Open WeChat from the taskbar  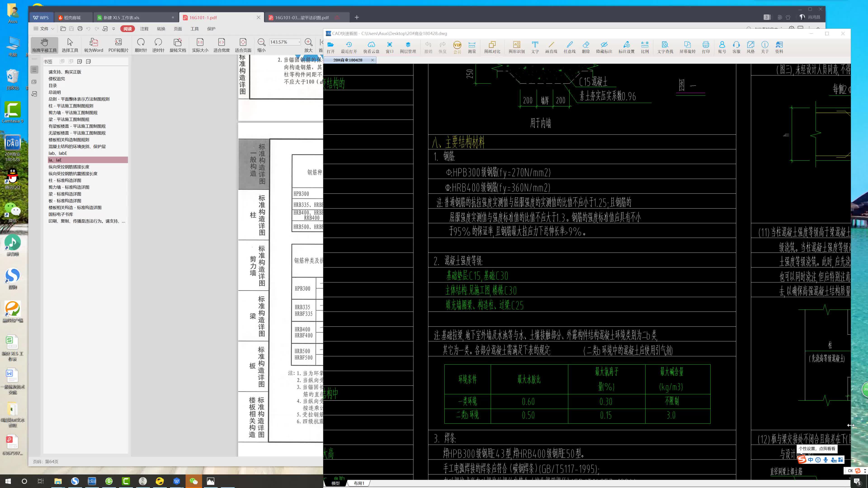pos(193,481)
